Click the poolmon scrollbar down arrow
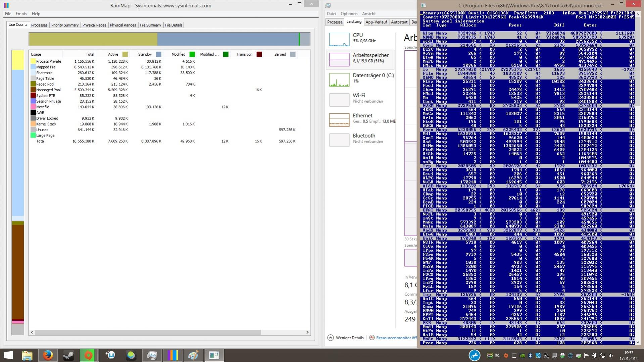The image size is (644, 362). click(x=638, y=343)
